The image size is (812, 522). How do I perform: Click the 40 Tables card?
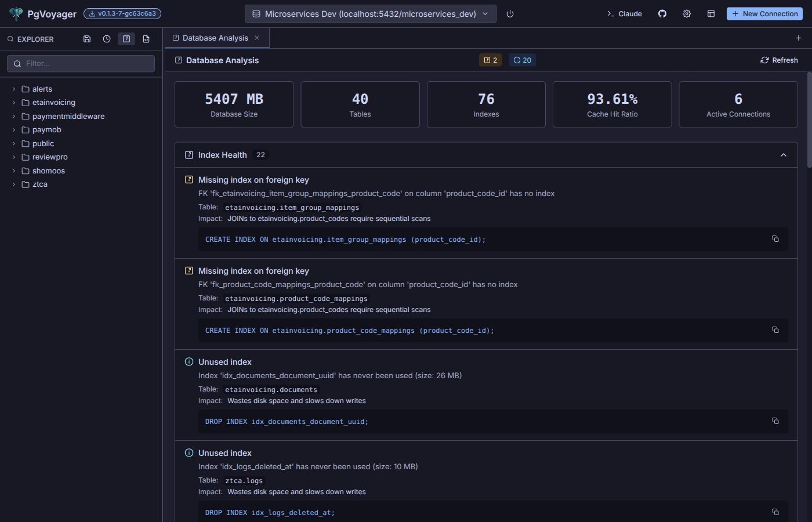pos(360,104)
